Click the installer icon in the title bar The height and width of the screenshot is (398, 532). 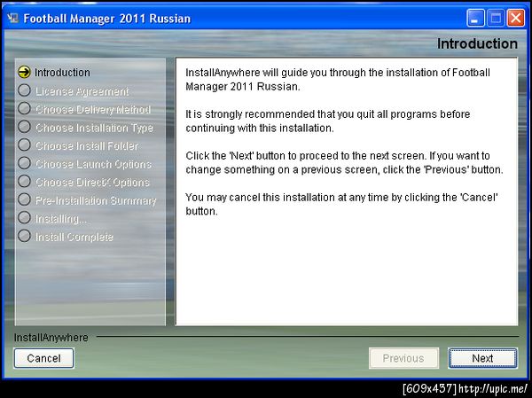tap(12, 18)
